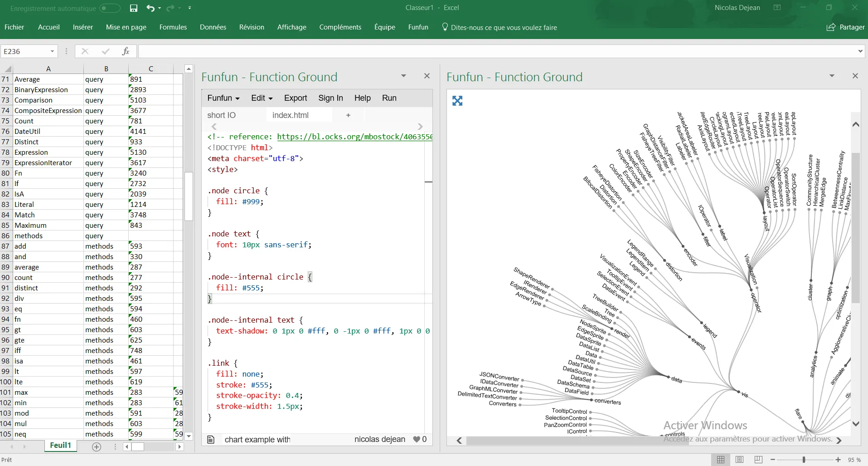Click the Save icon in title bar
This screenshot has height=466, width=868.
(133, 8)
